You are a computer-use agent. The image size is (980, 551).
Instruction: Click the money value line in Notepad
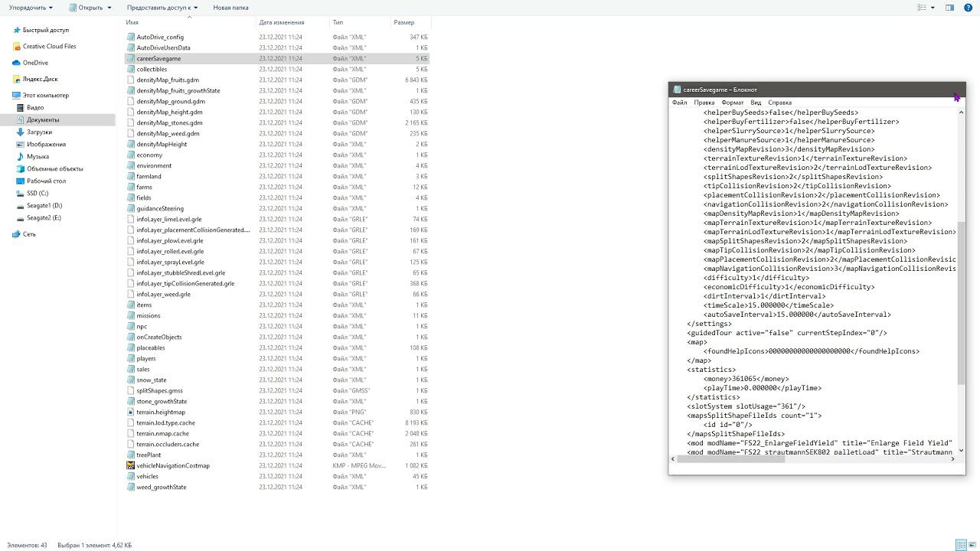(x=746, y=379)
